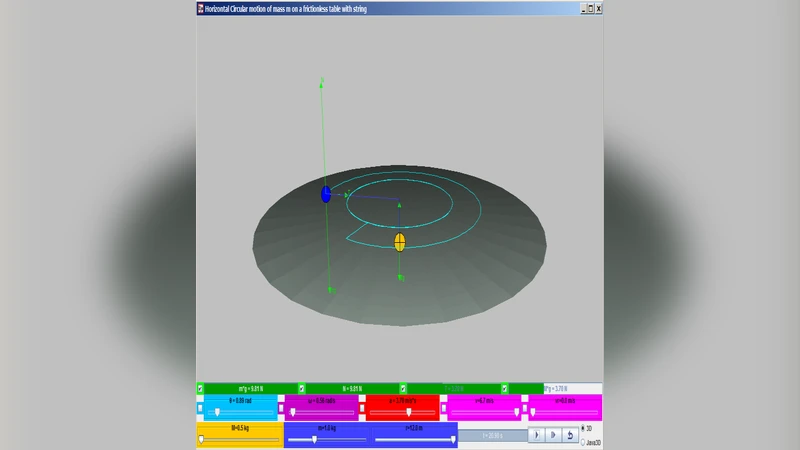
Task: Toggle checkbox beside the v=6.7 m/s slider
Action: click(443, 408)
